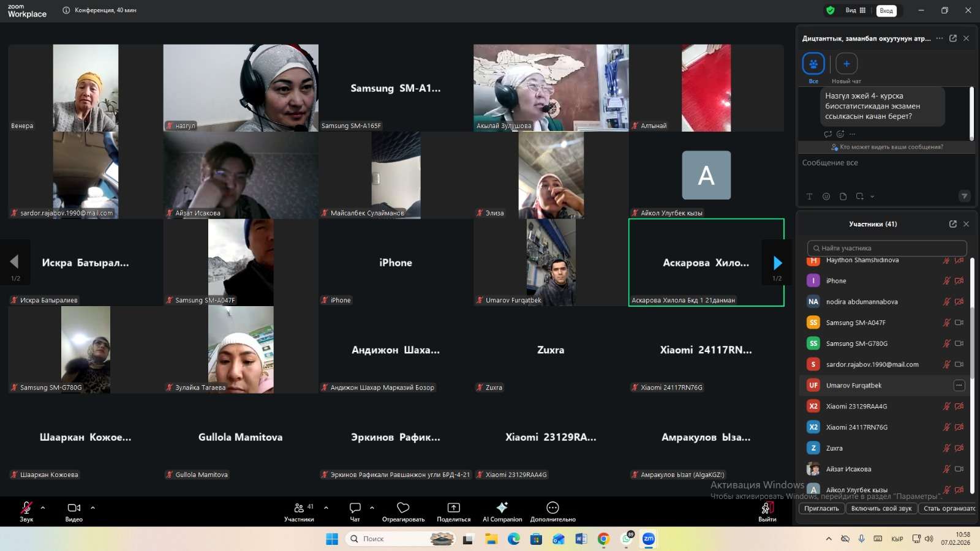Open the Новый чат tab
This screenshot has height=551, width=980.
click(x=846, y=64)
